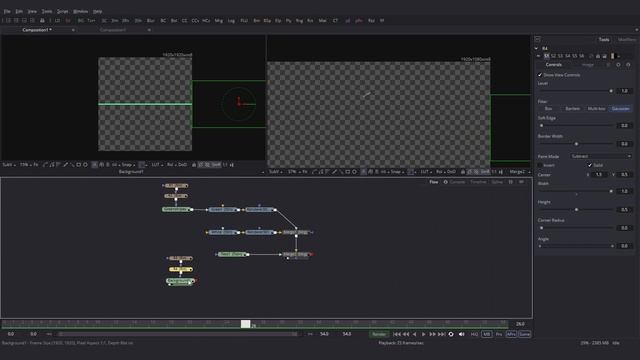Click Fit in the left viewer toolbar
This screenshot has width=640, height=360.
coord(36,165)
